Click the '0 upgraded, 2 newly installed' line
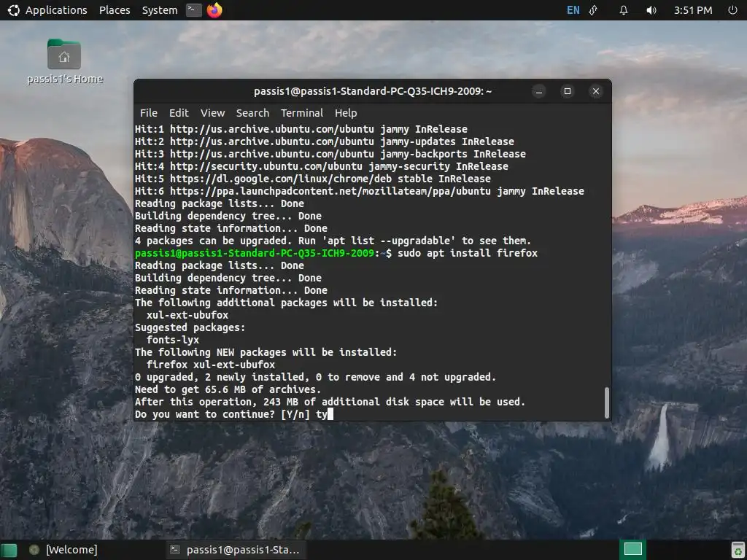This screenshot has width=747, height=560. tap(315, 377)
